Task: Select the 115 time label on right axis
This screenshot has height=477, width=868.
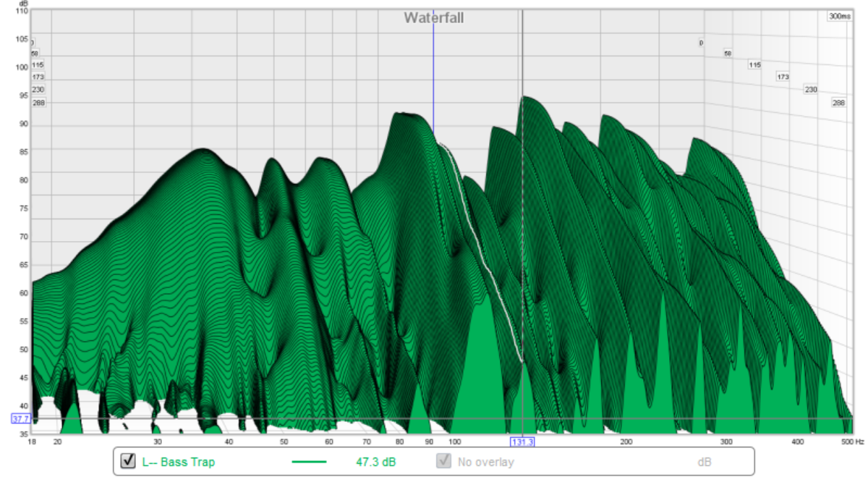Action: point(754,65)
